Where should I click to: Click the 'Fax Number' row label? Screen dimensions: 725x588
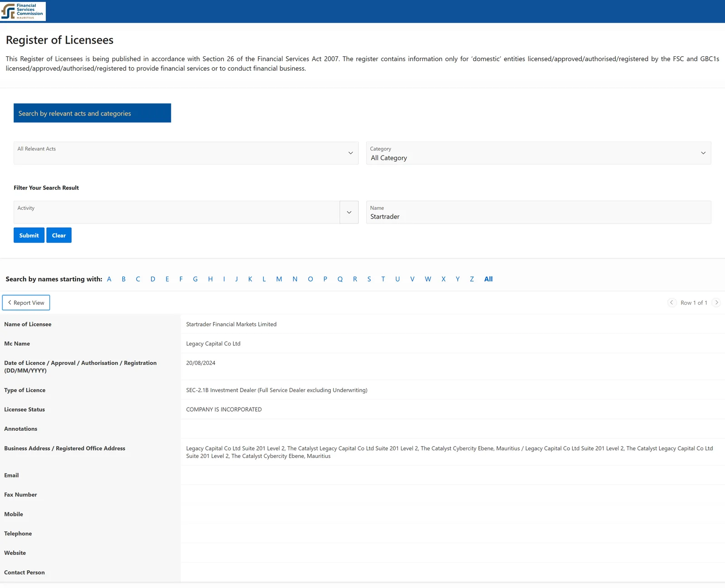coord(20,495)
